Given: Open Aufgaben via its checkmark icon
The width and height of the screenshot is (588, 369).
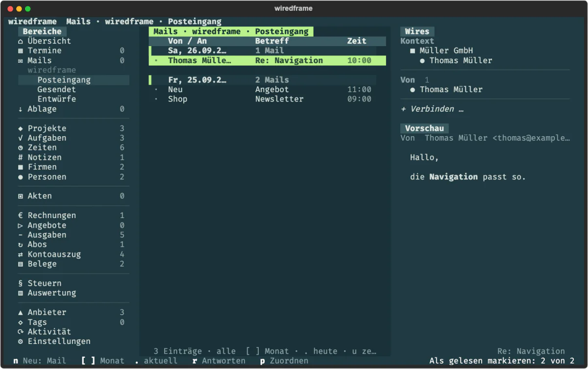Looking at the screenshot, I should tap(21, 138).
